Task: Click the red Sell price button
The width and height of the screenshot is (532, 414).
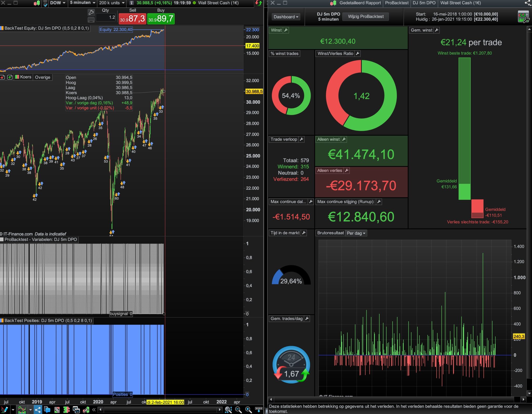Action: click(132, 19)
